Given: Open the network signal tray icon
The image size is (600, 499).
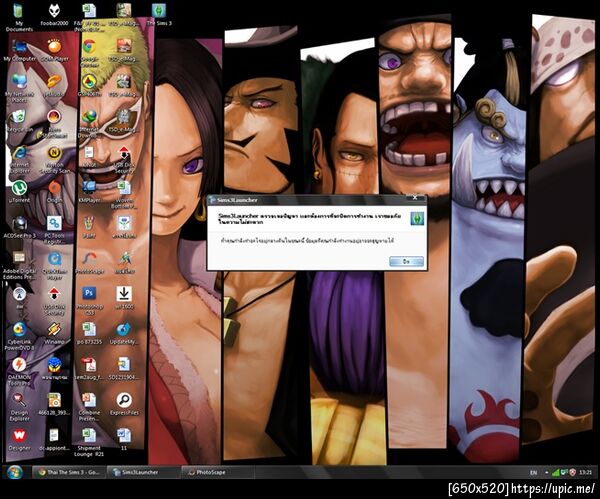Looking at the screenshot, I should 556,473.
